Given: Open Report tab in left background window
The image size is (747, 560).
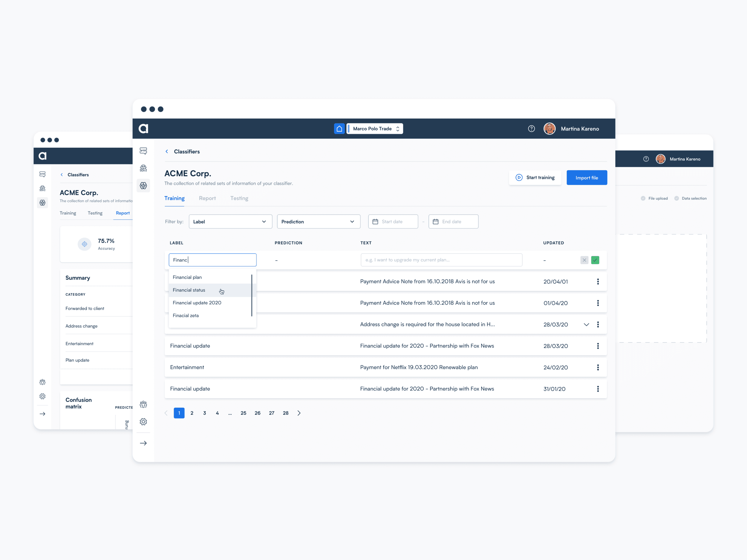Looking at the screenshot, I should coord(123,213).
